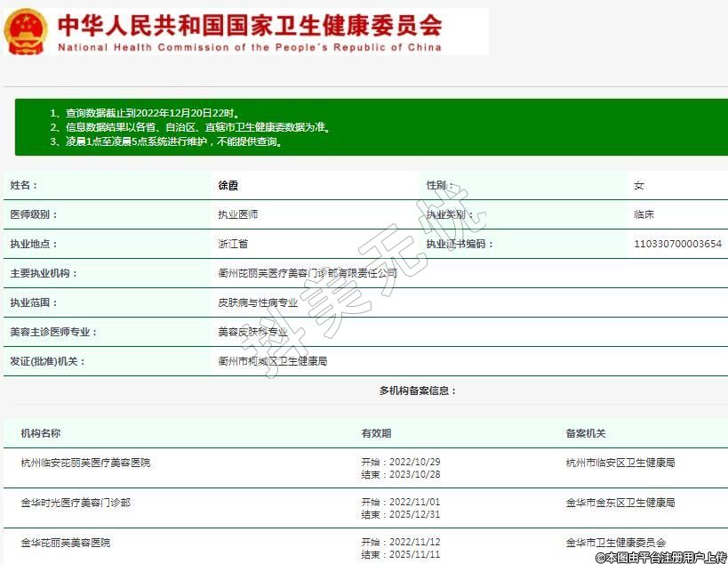Select the 皮肤病与性病专业 practice scope value
Screen dimensions: 728x564
pos(258,302)
